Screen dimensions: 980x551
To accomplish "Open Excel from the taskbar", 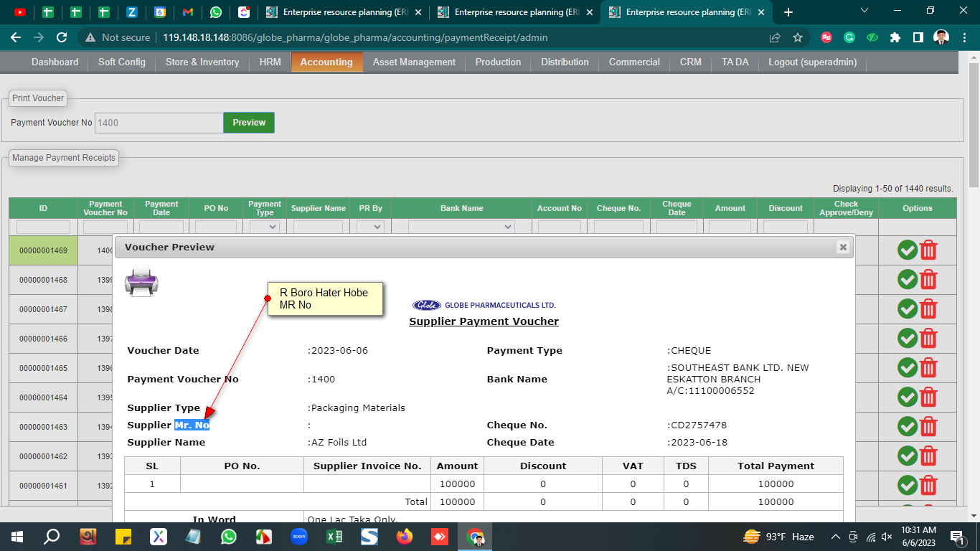I will tap(334, 537).
